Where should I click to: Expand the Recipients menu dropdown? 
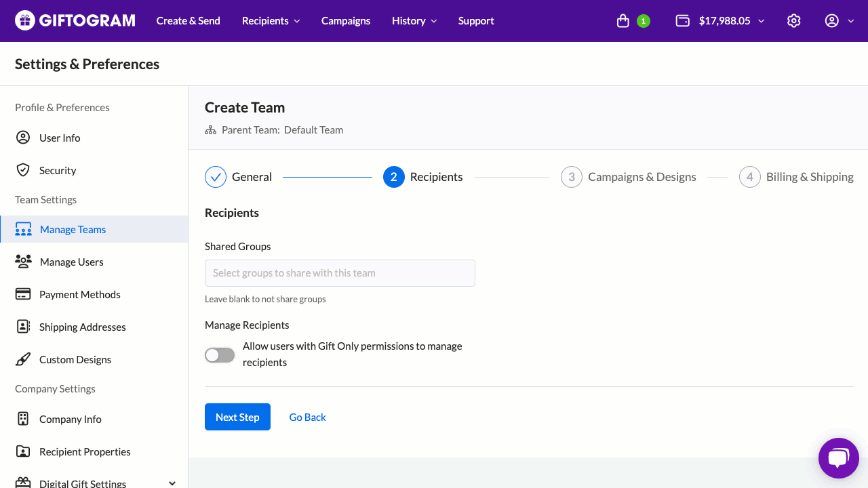point(271,21)
